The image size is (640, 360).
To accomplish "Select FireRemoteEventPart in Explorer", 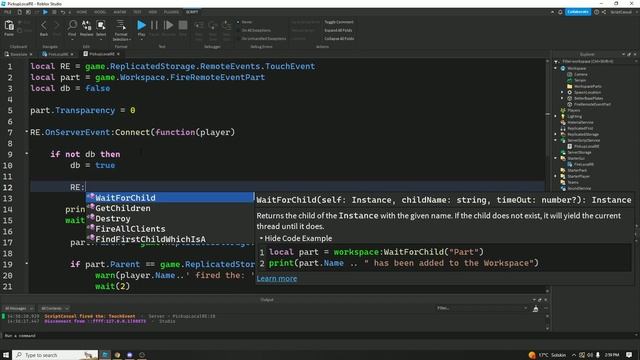I will (592, 104).
